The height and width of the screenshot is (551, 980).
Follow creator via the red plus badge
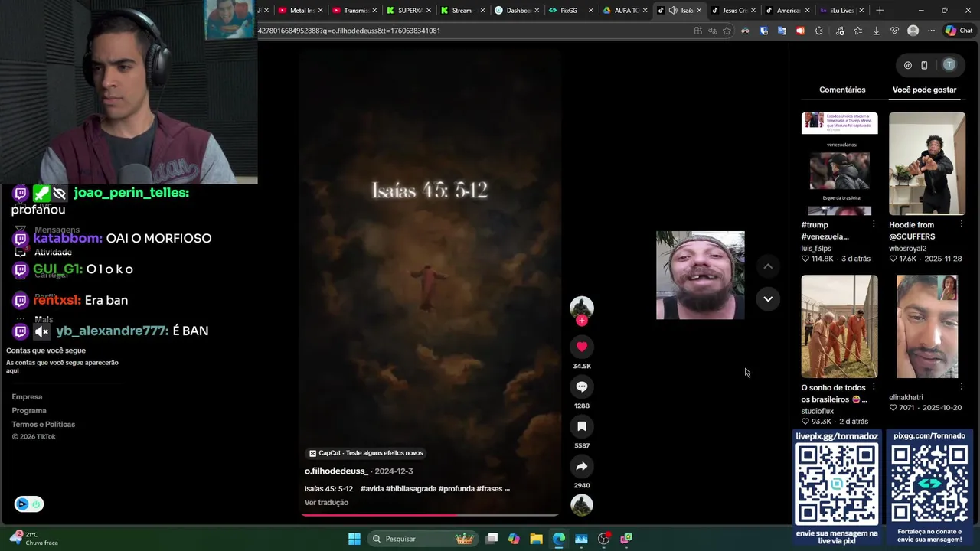(x=582, y=321)
